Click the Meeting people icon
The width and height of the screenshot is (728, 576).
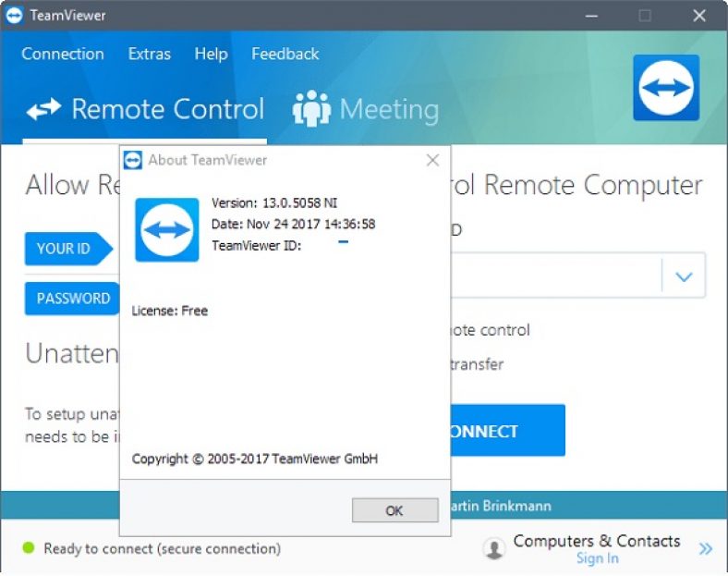coord(311,108)
